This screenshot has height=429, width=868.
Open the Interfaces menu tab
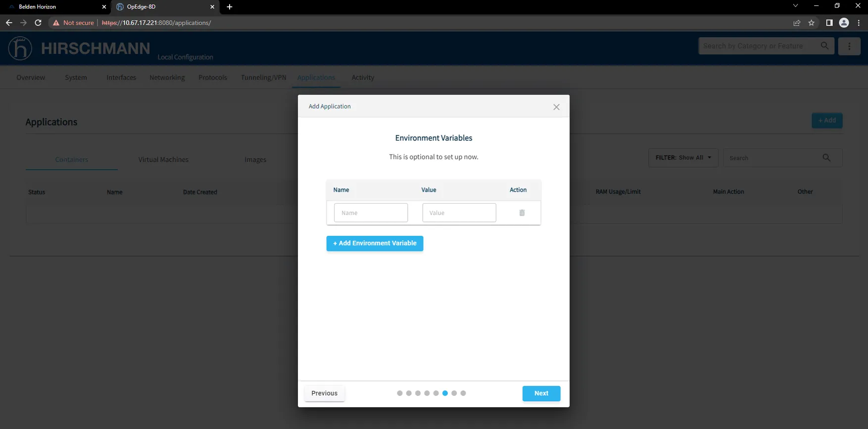coord(121,77)
